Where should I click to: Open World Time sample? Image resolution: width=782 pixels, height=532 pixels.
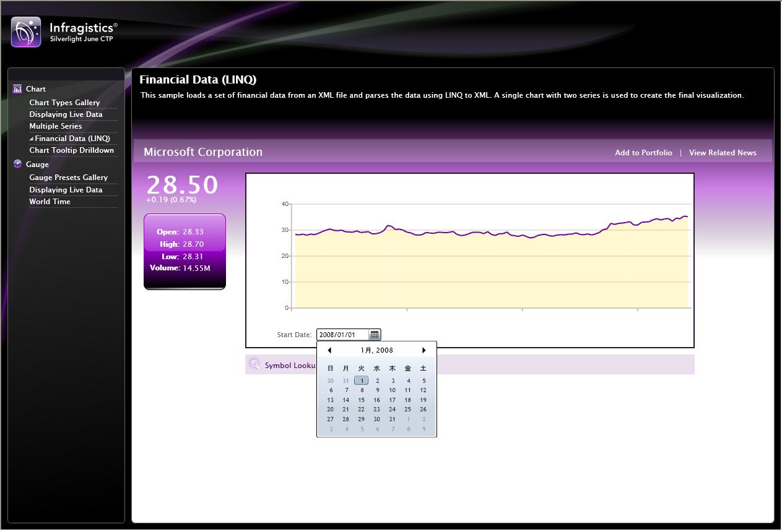[50, 202]
